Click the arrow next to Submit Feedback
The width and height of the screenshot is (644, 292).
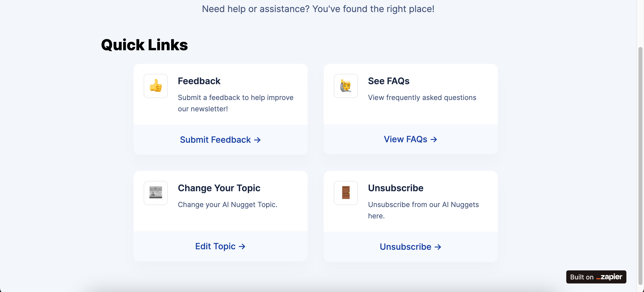click(257, 140)
